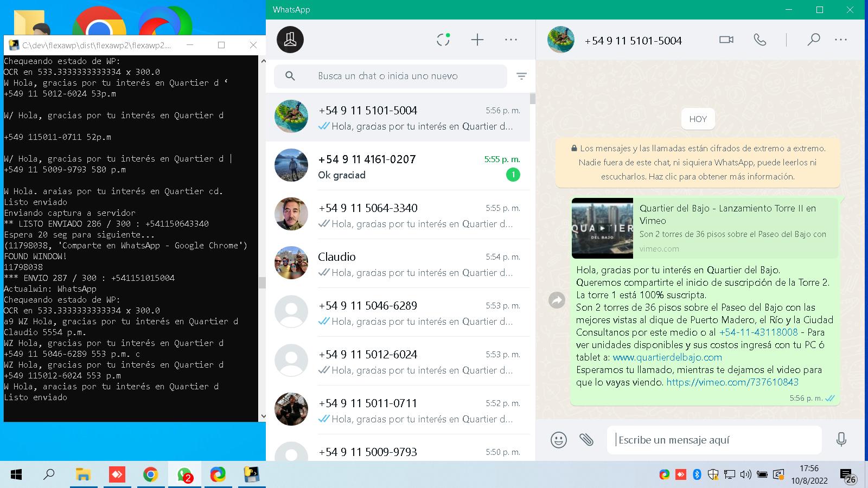
Task: Open chat +54 9 11 4161-0207
Action: pos(398,166)
